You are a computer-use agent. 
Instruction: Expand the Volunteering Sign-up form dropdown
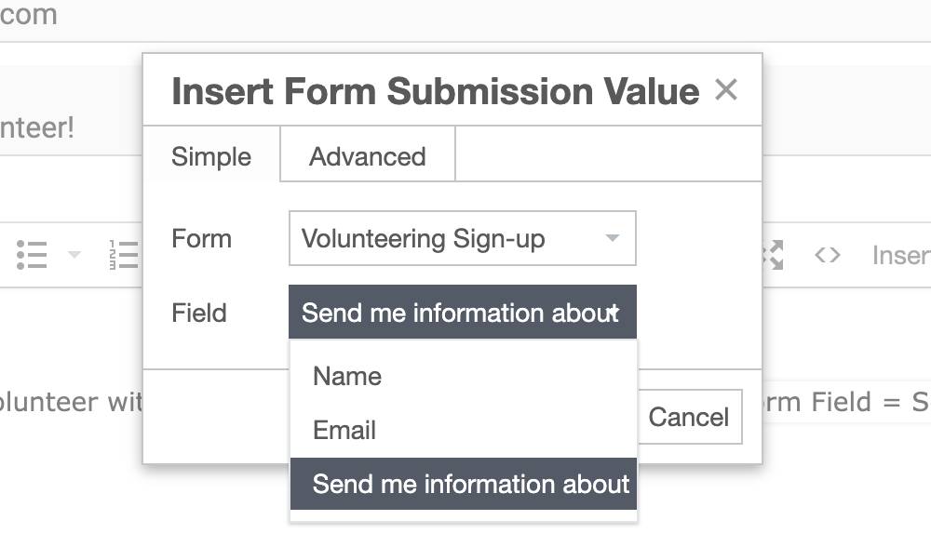[x=462, y=238]
